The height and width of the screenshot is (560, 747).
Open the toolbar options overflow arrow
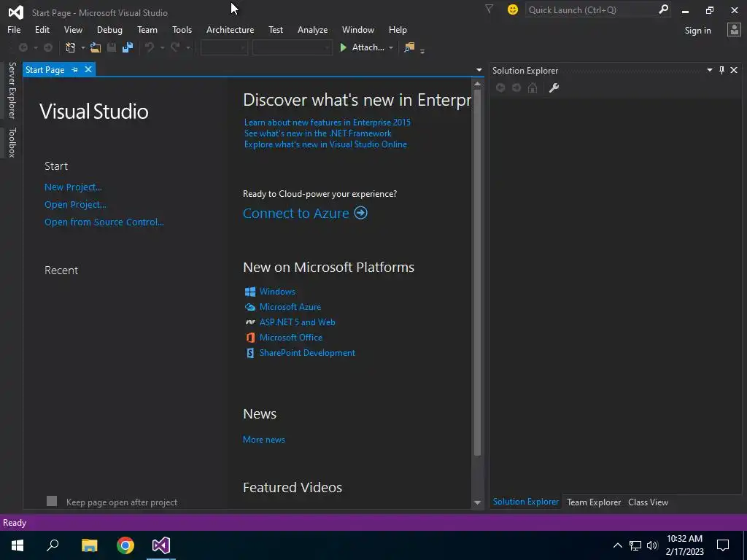[x=422, y=51]
